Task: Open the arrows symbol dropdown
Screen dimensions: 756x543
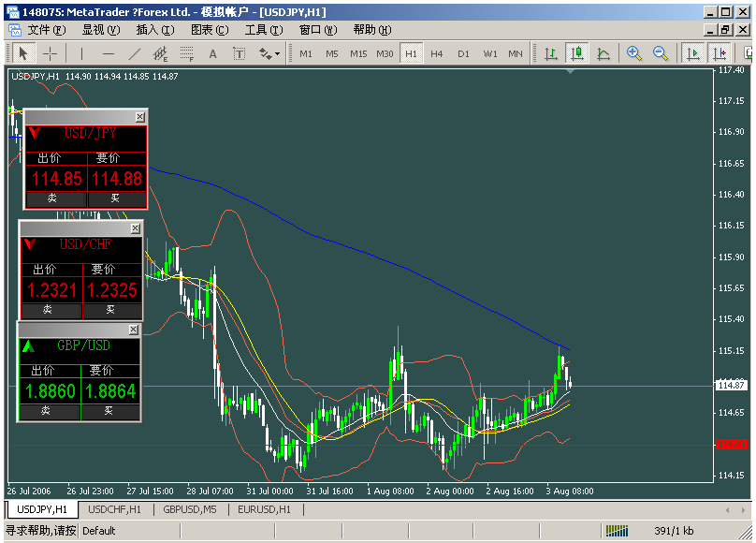Action: [x=269, y=53]
